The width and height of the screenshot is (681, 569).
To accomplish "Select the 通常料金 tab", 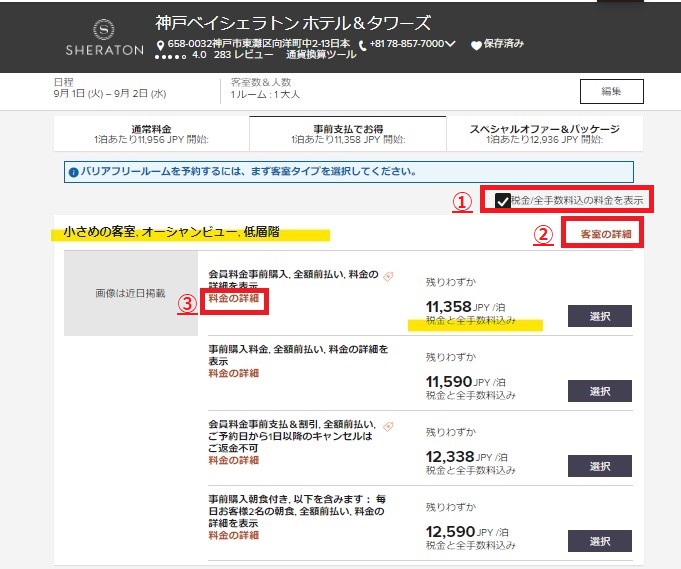I will tap(152, 134).
